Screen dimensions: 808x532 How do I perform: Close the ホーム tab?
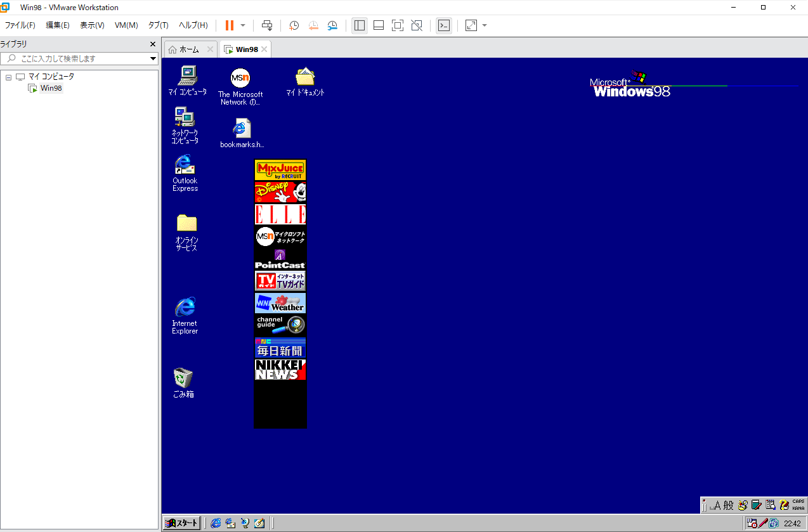click(210, 49)
